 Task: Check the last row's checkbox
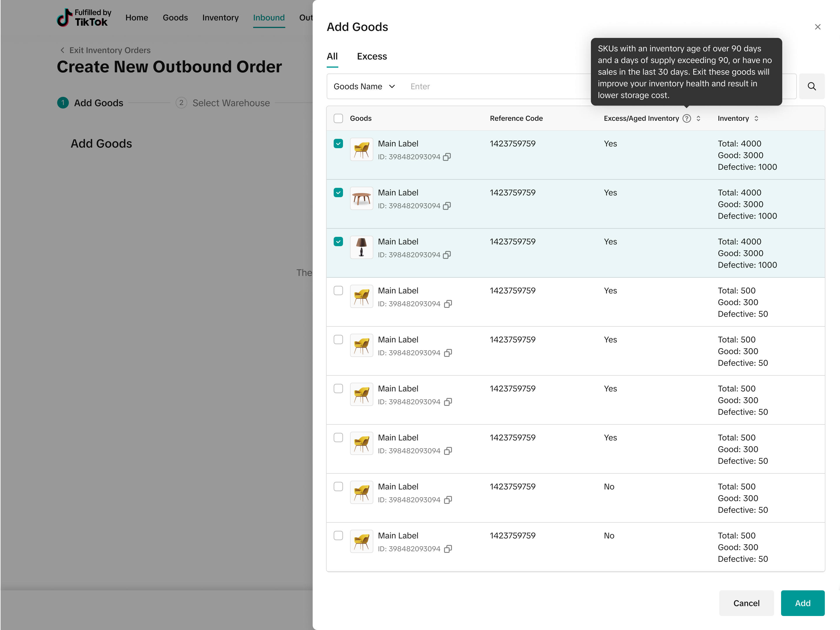tap(338, 535)
